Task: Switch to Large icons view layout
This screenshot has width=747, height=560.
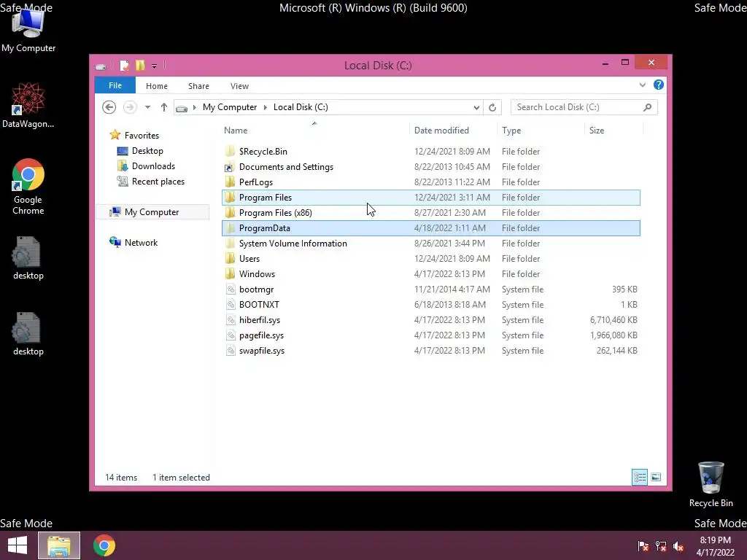Action: [656, 477]
